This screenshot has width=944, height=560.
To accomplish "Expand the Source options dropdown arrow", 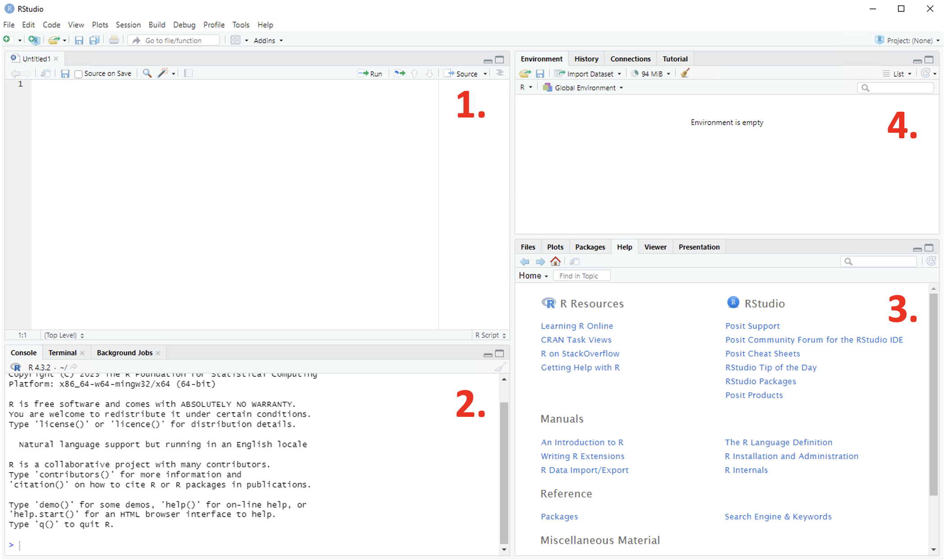I will tap(486, 74).
